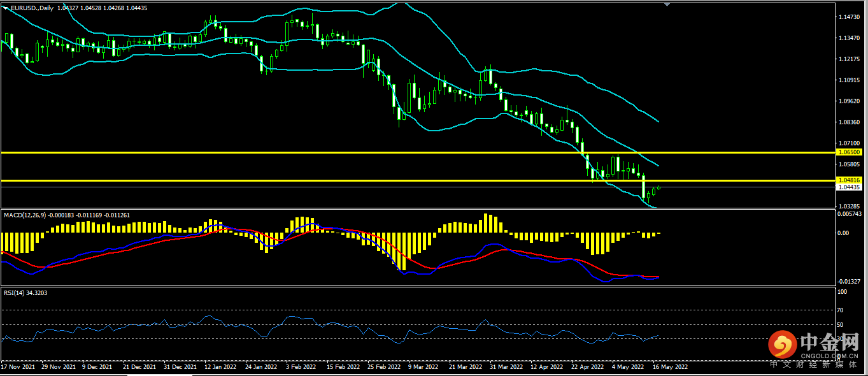Click the current price label 1.04435
The height and width of the screenshot is (376, 868).
[x=850, y=187]
